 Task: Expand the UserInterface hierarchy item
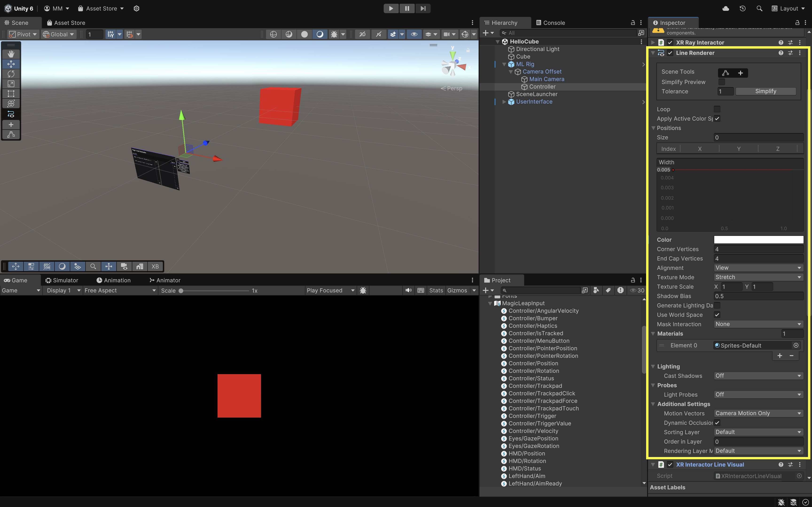[x=504, y=102]
